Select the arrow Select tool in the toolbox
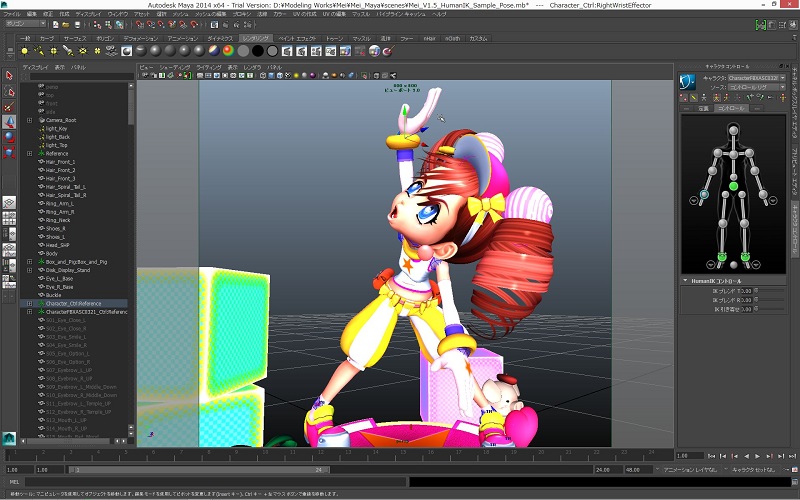The width and height of the screenshot is (800, 500). coord(9,76)
